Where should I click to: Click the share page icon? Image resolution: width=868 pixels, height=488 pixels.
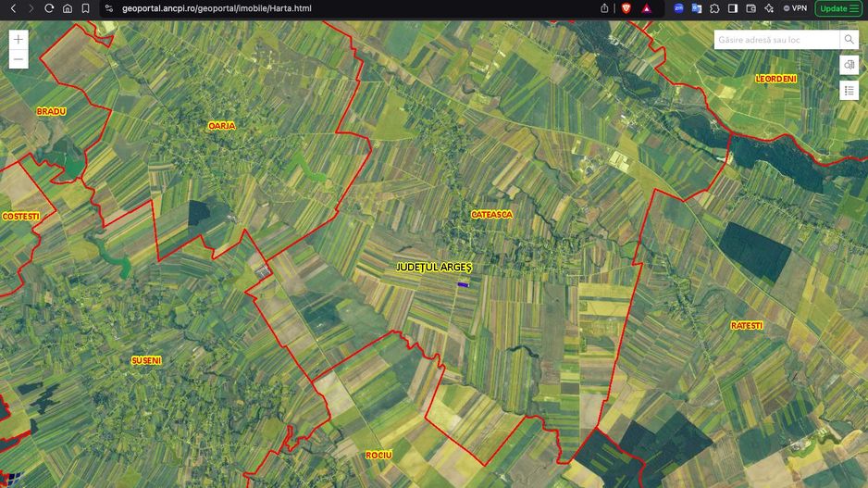point(604,8)
